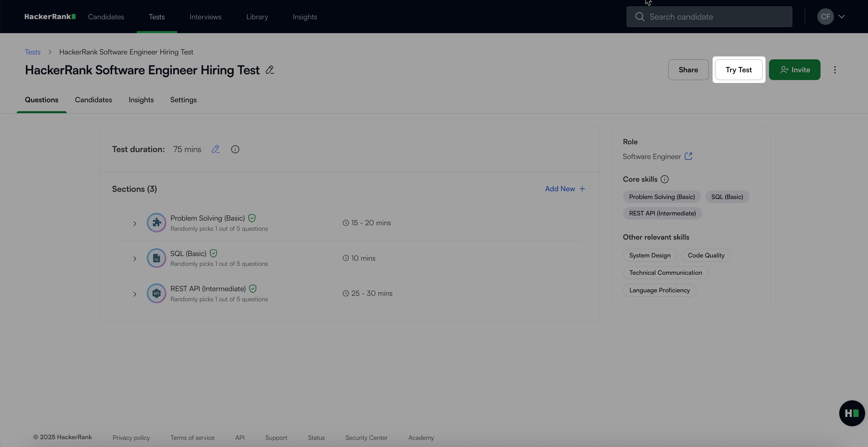Click Core skills info icon
Image resolution: width=868 pixels, height=447 pixels.
(x=665, y=179)
